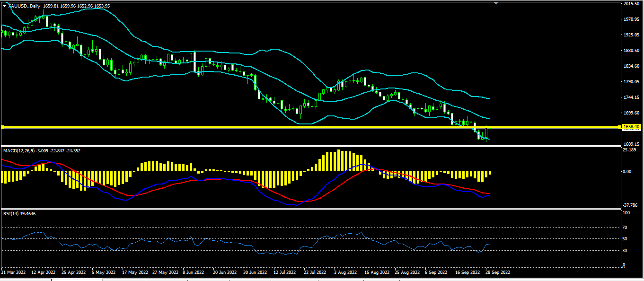Click the RSI(14) 39.4646 indicator label

coord(19,213)
